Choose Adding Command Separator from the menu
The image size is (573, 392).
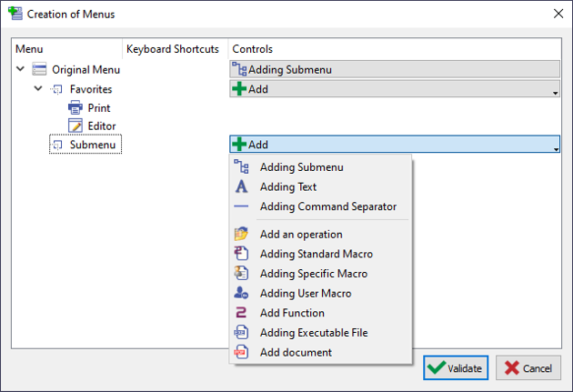(327, 206)
